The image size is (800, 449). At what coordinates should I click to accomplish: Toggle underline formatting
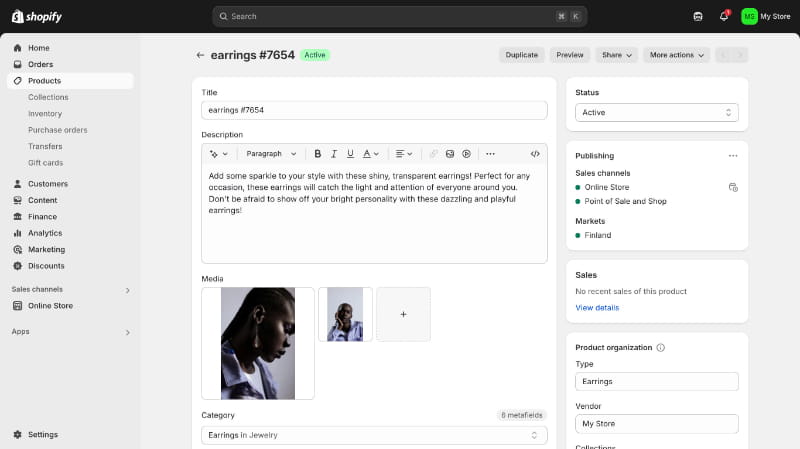pos(350,154)
